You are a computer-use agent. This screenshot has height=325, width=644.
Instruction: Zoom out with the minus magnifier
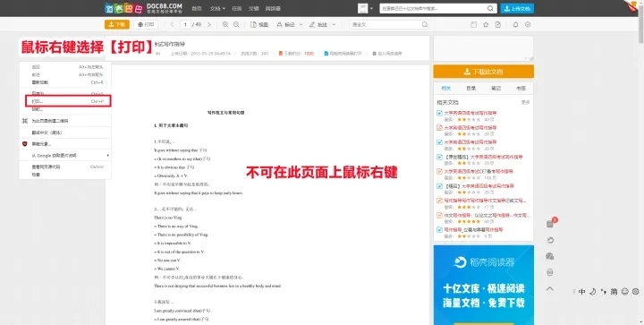(236, 25)
